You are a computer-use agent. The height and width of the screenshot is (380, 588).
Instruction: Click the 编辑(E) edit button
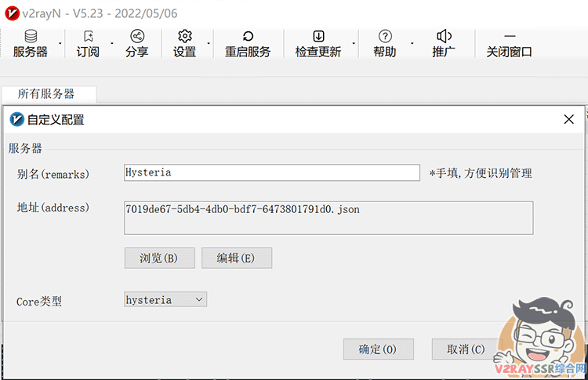click(236, 258)
